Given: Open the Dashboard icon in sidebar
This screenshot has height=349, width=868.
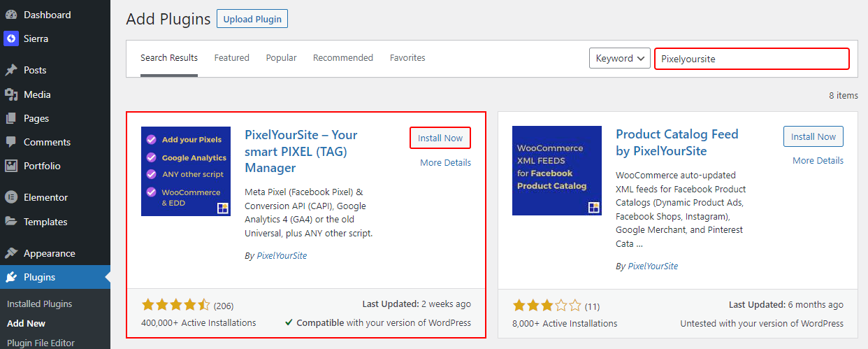Looking at the screenshot, I should click(x=10, y=15).
